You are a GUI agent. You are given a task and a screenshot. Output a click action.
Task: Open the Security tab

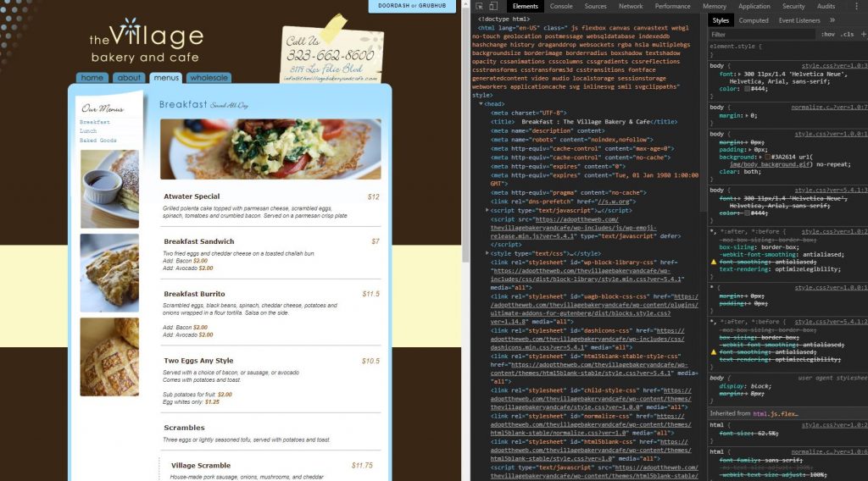coord(793,6)
